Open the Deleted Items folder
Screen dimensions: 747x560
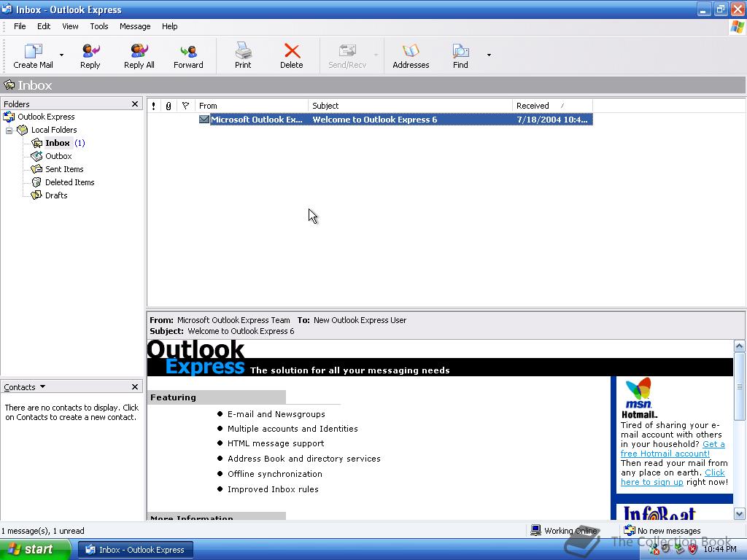(69, 182)
